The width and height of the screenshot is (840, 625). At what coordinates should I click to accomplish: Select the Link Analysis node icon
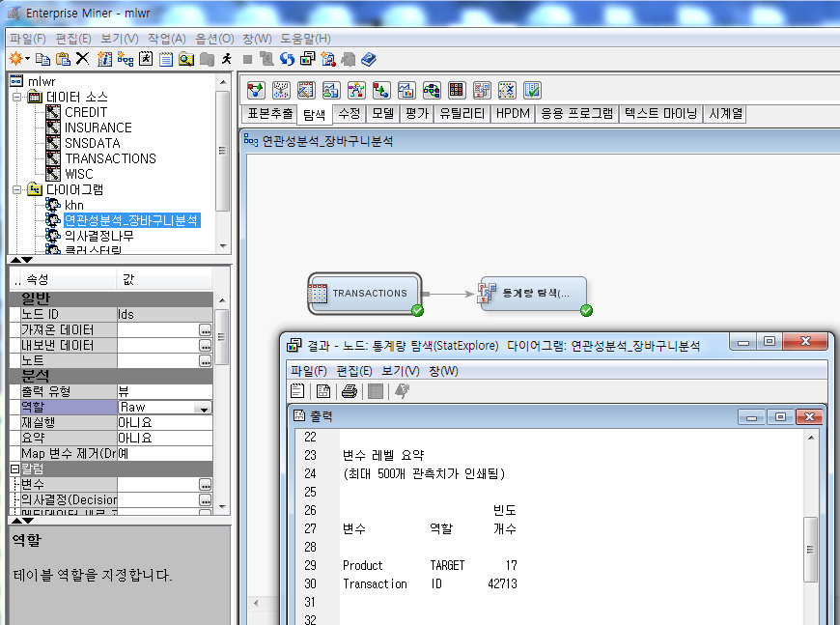coord(356,90)
